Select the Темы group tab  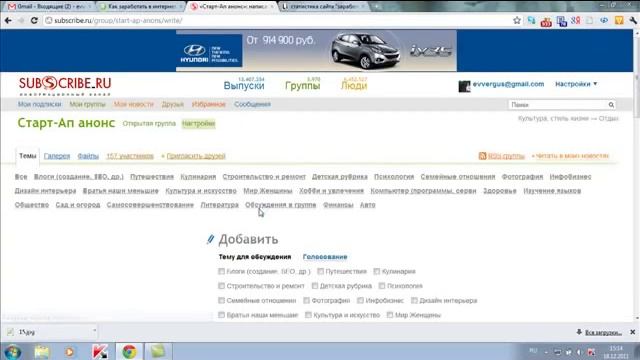click(x=28, y=156)
